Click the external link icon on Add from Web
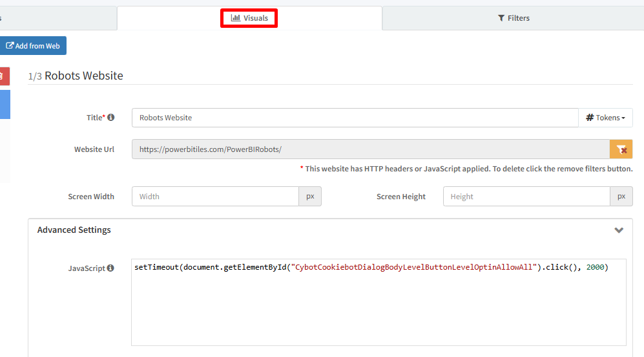The width and height of the screenshot is (644, 357). pos(10,46)
